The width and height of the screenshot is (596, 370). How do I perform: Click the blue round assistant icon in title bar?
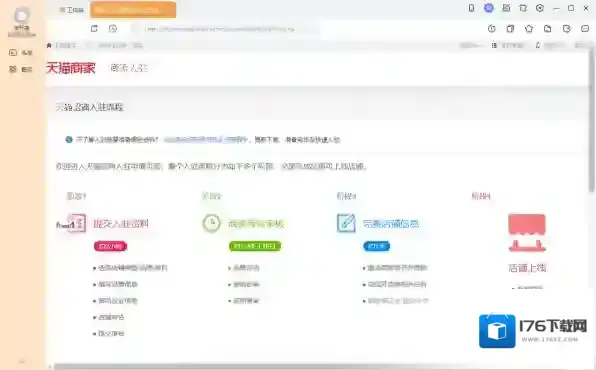click(x=489, y=8)
